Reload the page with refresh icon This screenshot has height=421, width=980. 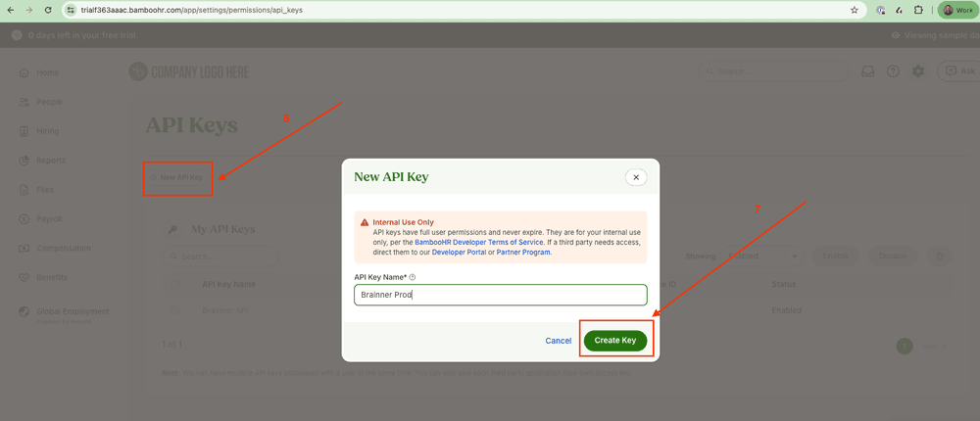click(48, 10)
